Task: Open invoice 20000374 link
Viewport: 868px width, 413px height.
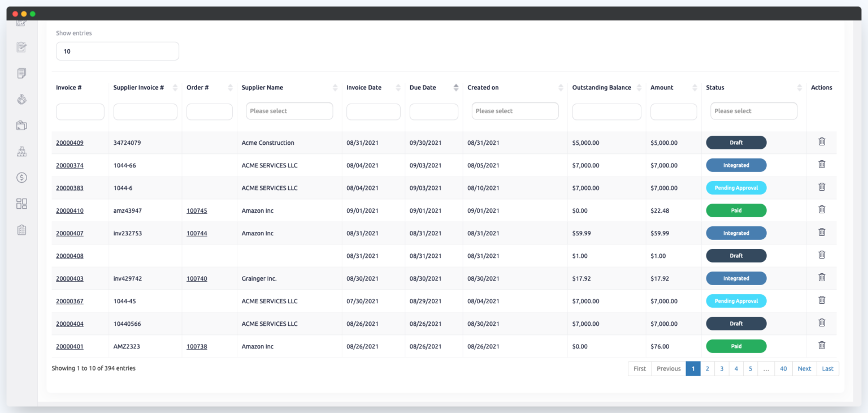Action: point(70,165)
